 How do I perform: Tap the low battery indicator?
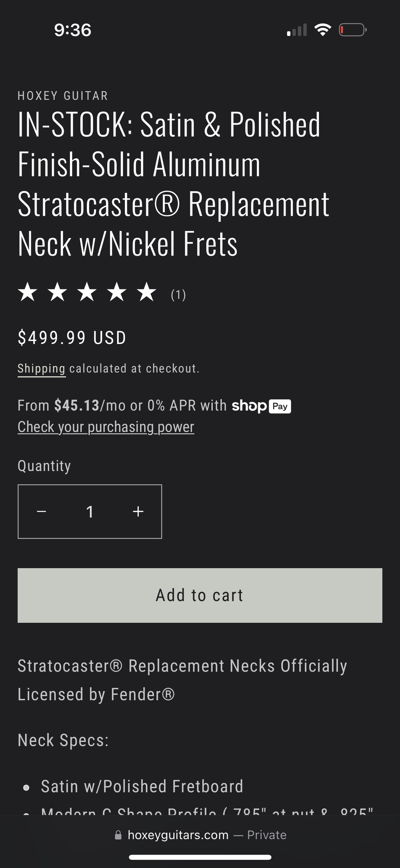point(352,30)
